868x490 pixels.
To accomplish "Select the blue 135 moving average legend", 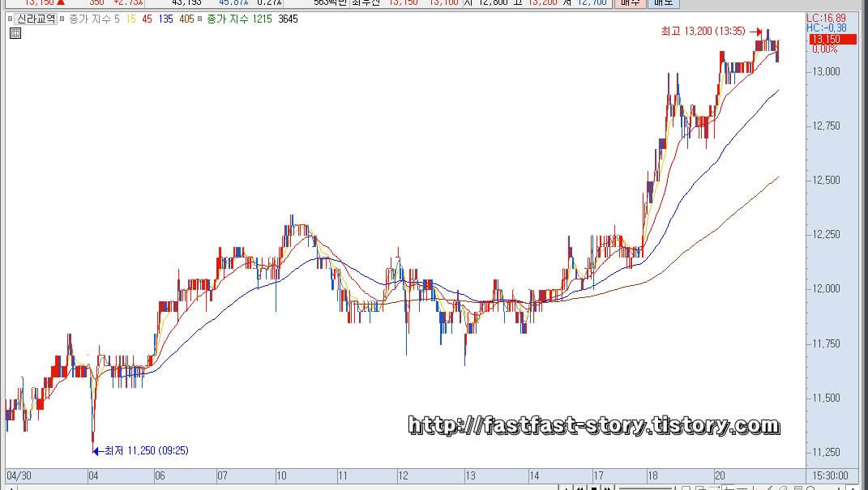I will [x=165, y=19].
